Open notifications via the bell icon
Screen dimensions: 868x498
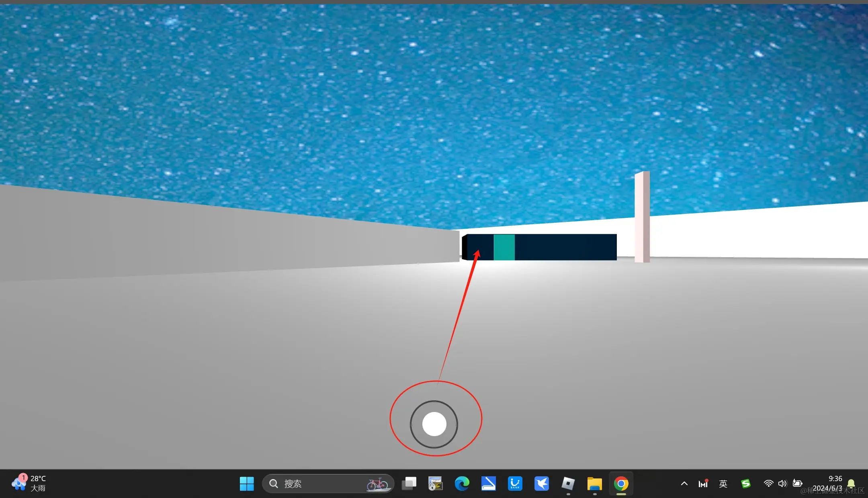pos(852,484)
